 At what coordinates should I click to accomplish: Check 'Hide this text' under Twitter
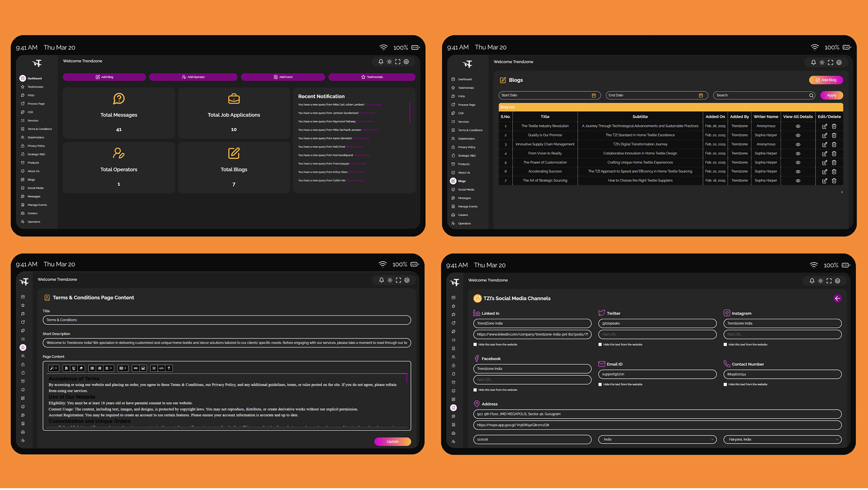(600, 344)
